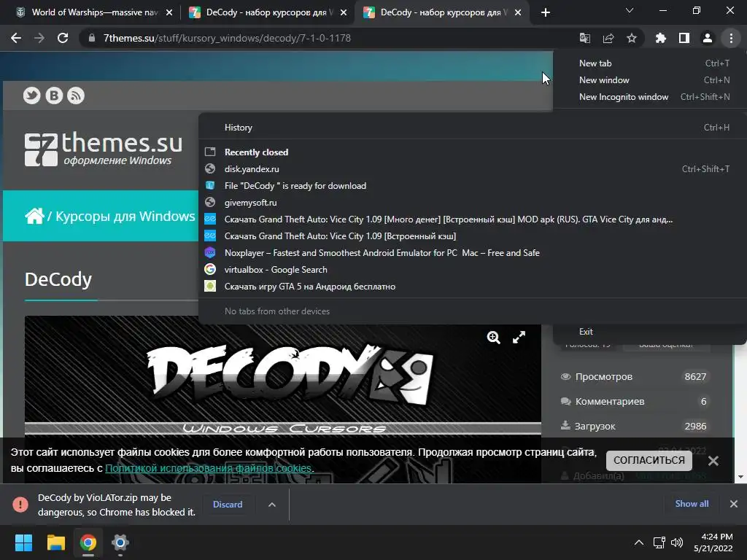Reopen givemysoft.ru closed tab
Image resolution: width=747 pixels, height=560 pixels.
point(473,203)
